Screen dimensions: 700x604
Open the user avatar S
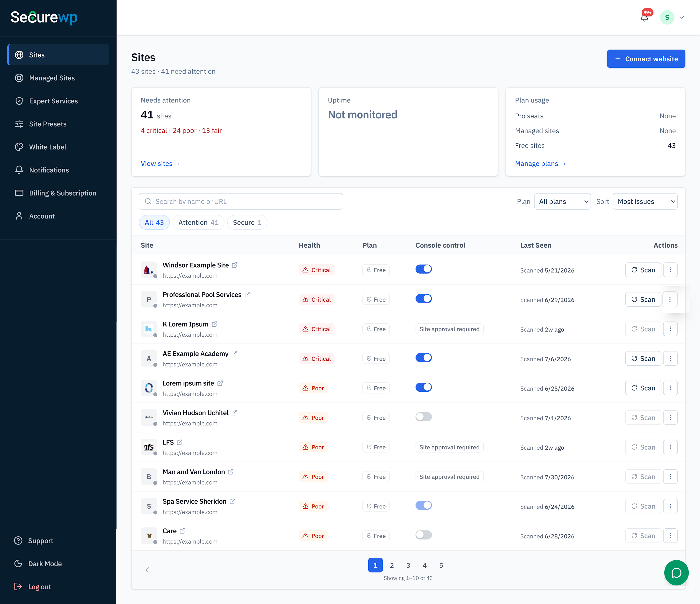coord(667,18)
